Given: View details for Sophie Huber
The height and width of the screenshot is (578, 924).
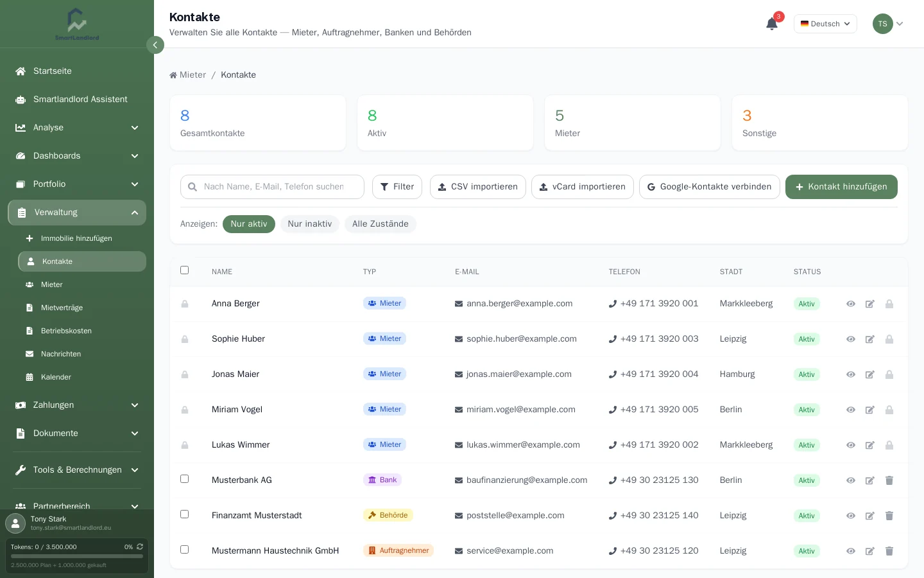Looking at the screenshot, I should (x=851, y=339).
